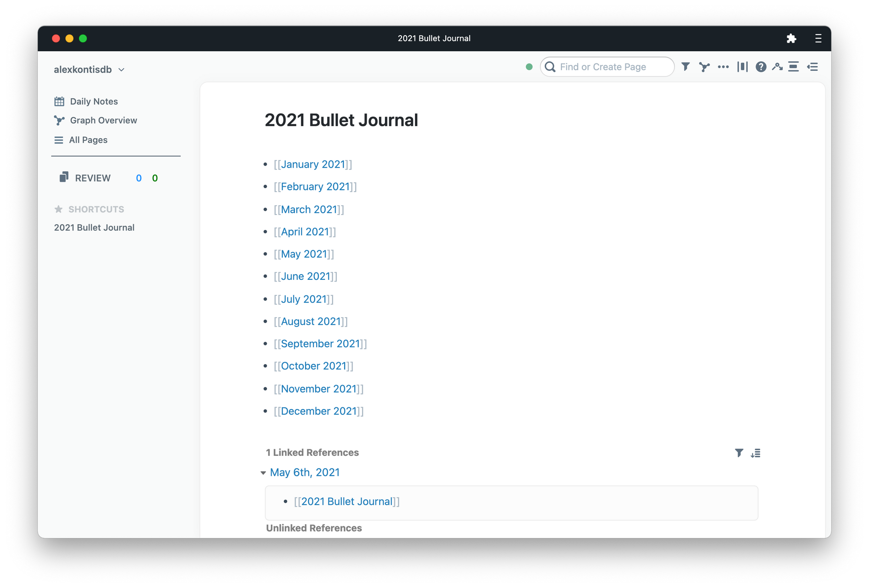Open the right sidebar
The width and height of the screenshot is (869, 588).
[x=813, y=67]
